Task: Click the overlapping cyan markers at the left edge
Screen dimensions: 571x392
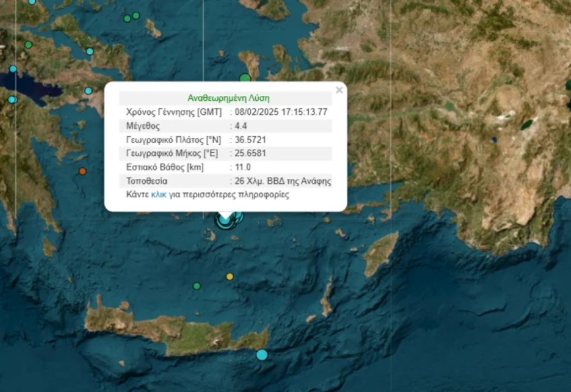Action: 11,100
